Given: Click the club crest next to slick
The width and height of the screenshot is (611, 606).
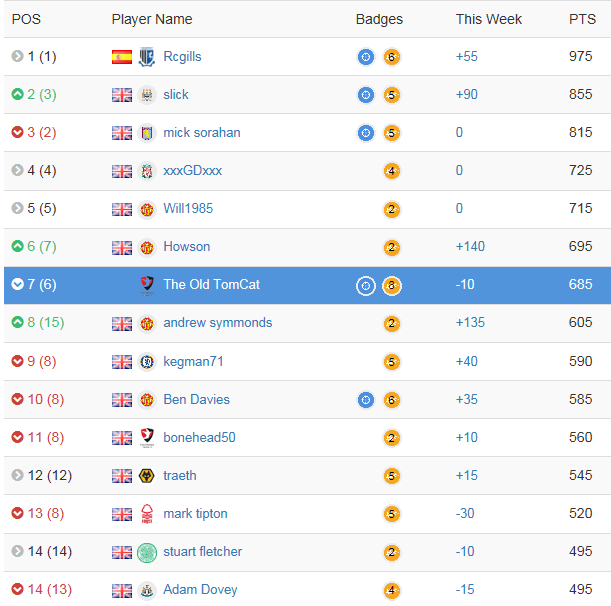Looking at the screenshot, I should (147, 95).
